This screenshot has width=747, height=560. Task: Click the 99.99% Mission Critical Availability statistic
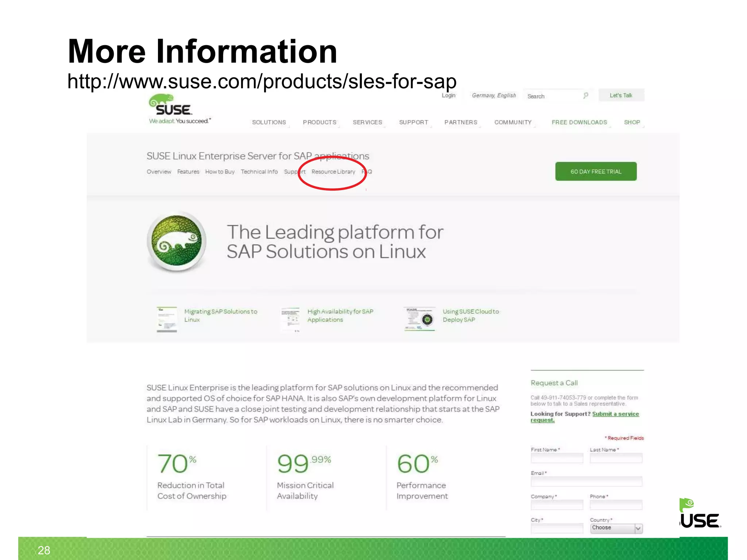[x=305, y=477]
